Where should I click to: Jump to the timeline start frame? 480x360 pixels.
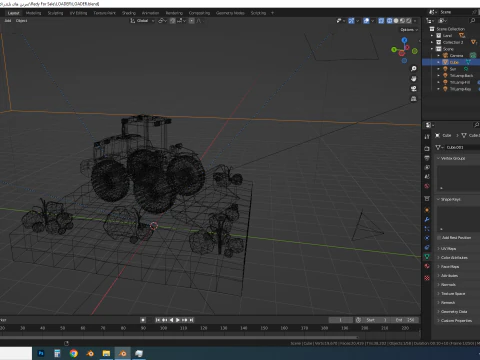coord(158,320)
